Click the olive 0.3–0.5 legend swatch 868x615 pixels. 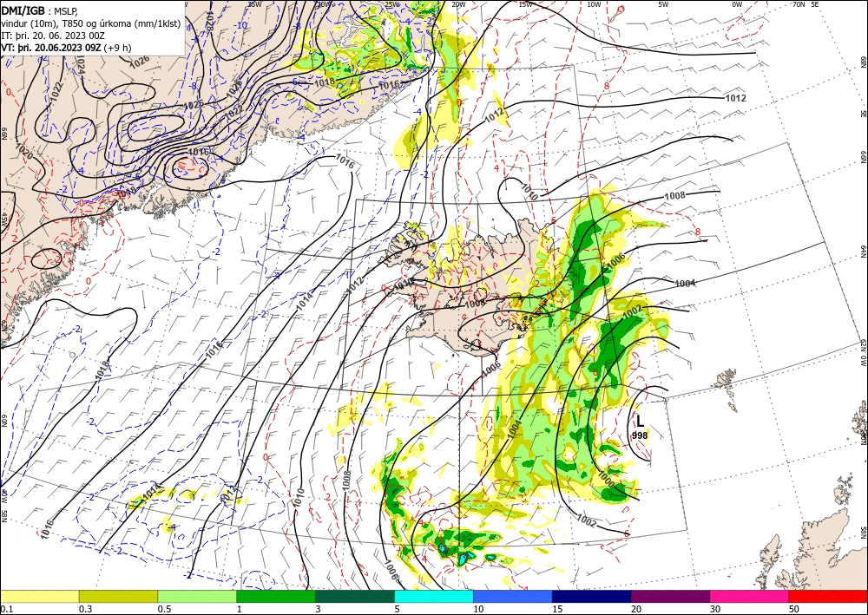pos(118,596)
